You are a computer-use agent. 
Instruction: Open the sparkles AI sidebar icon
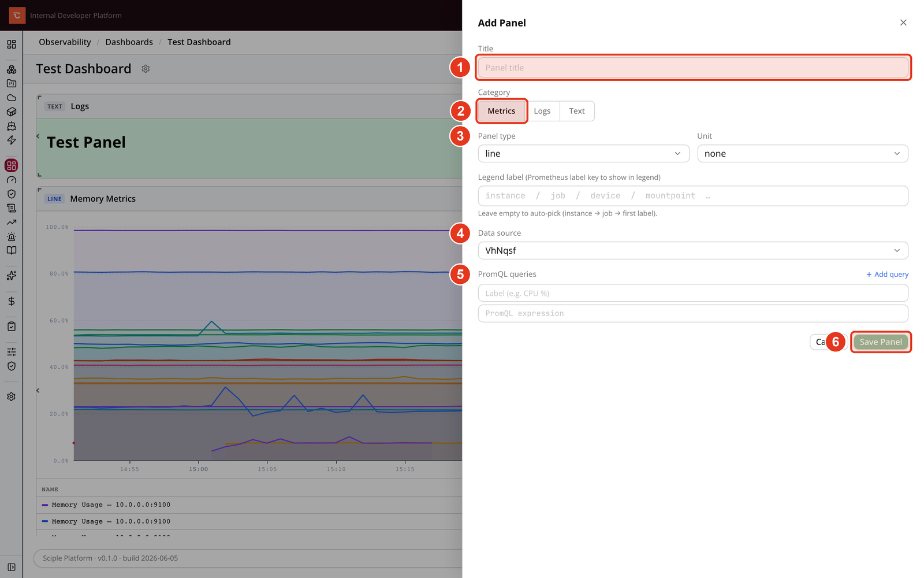coord(12,276)
